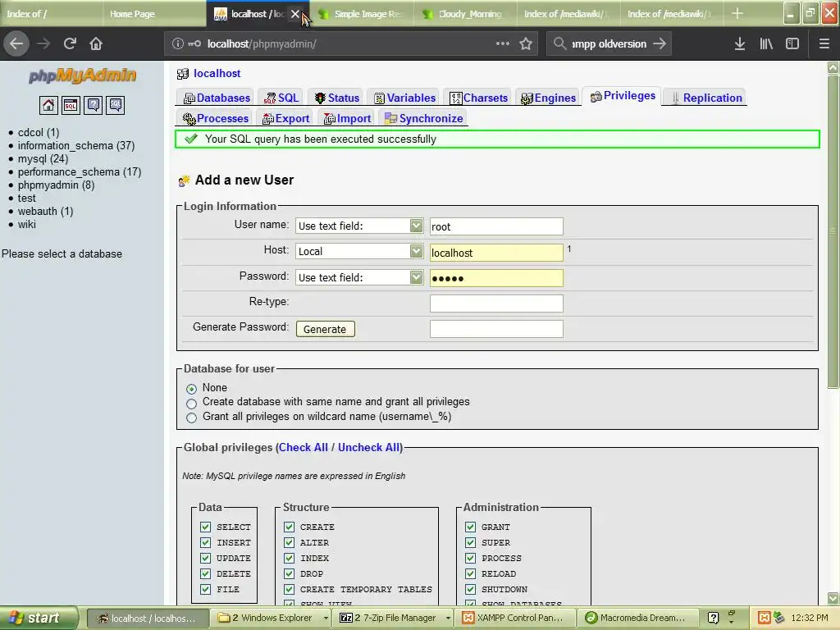This screenshot has height=630, width=840.
Task: Open SQL documentation icon in sidebar
Action: [x=116, y=105]
